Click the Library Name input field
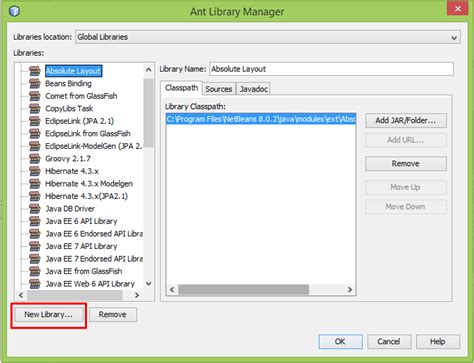 click(331, 69)
